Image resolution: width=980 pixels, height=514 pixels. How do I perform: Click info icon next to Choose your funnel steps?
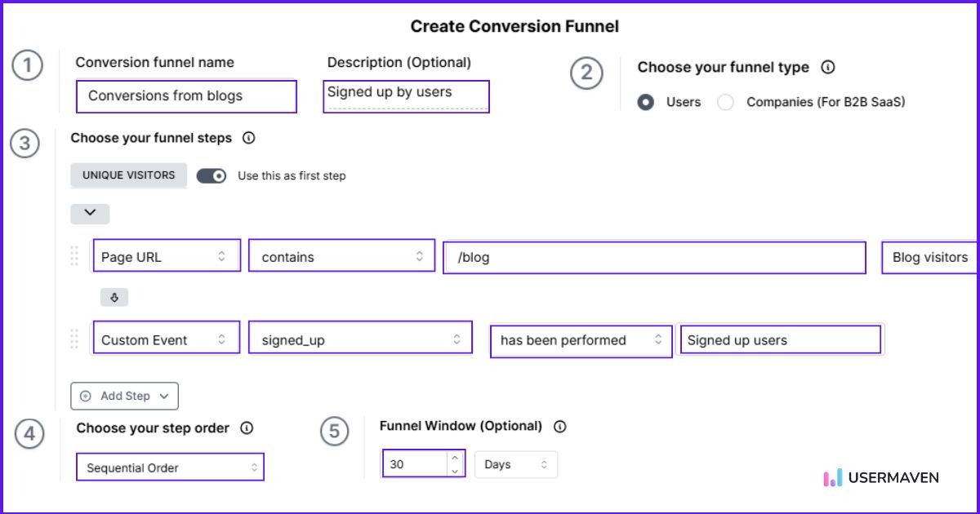tap(249, 138)
